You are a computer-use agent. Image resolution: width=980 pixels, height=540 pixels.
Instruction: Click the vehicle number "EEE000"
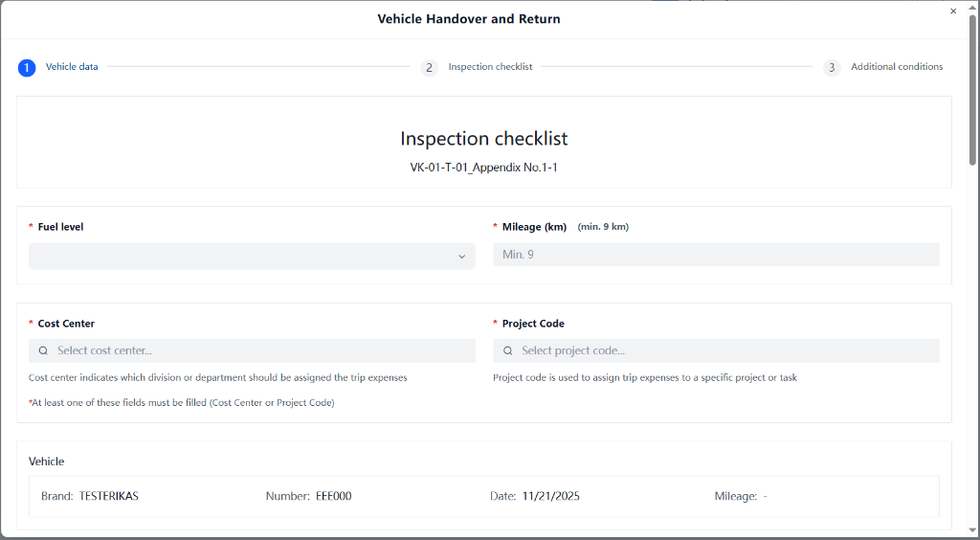[x=334, y=496]
